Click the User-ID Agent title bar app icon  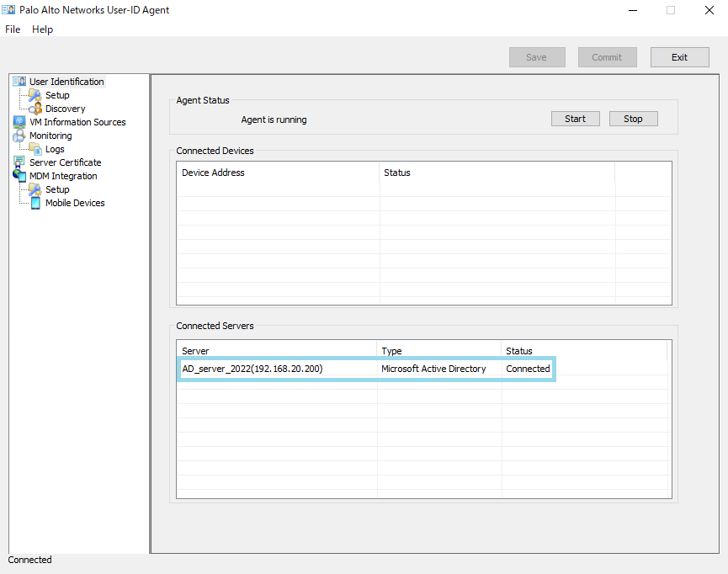pyautogui.click(x=8, y=10)
